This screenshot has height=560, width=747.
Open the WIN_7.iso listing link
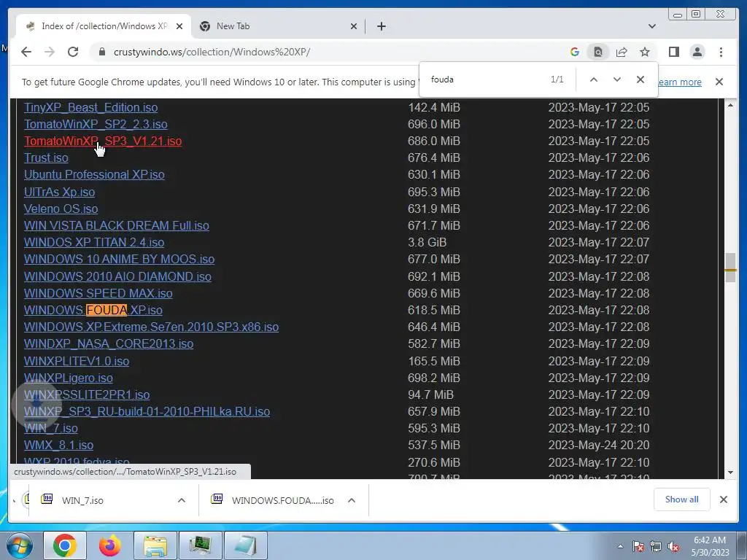coord(51,428)
